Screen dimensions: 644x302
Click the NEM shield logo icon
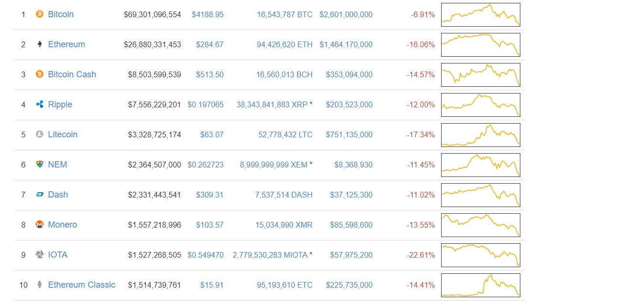coord(40,165)
